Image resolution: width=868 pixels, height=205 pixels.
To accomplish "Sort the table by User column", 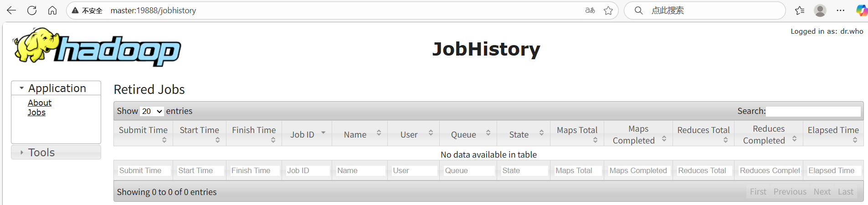I will point(413,133).
